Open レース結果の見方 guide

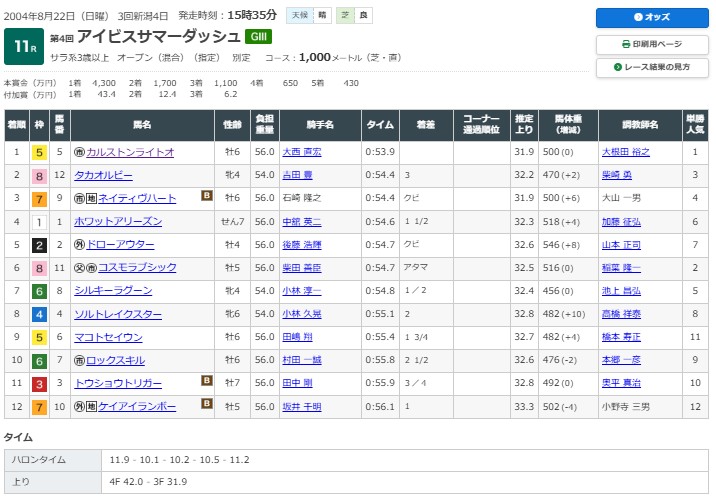pyautogui.click(x=653, y=67)
